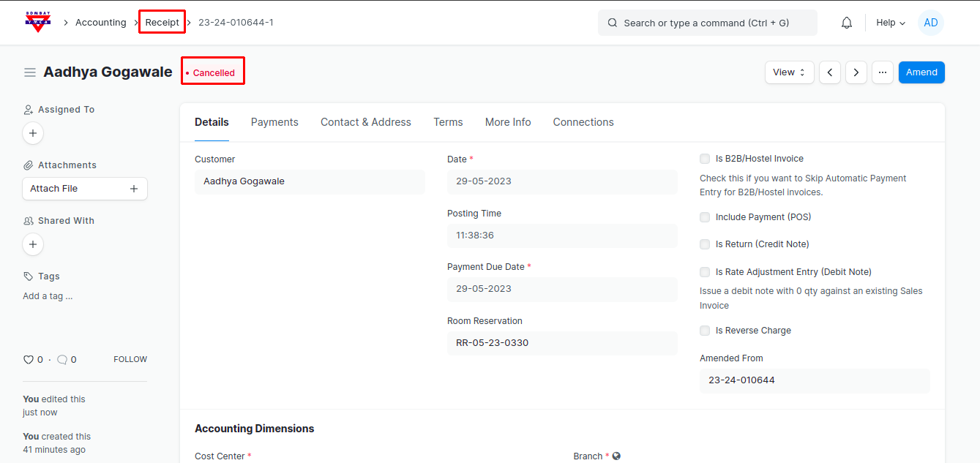Open the Connections tab
The height and width of the screenshot is (463, 980).
(583, 122)
